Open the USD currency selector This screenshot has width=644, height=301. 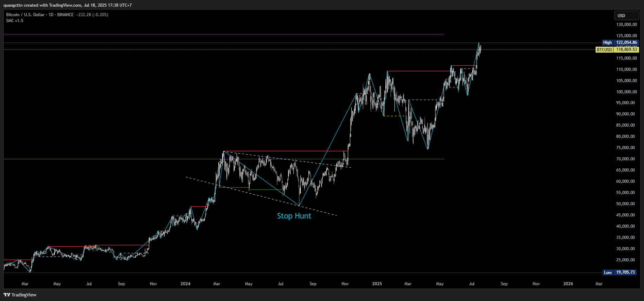point(626,15)
